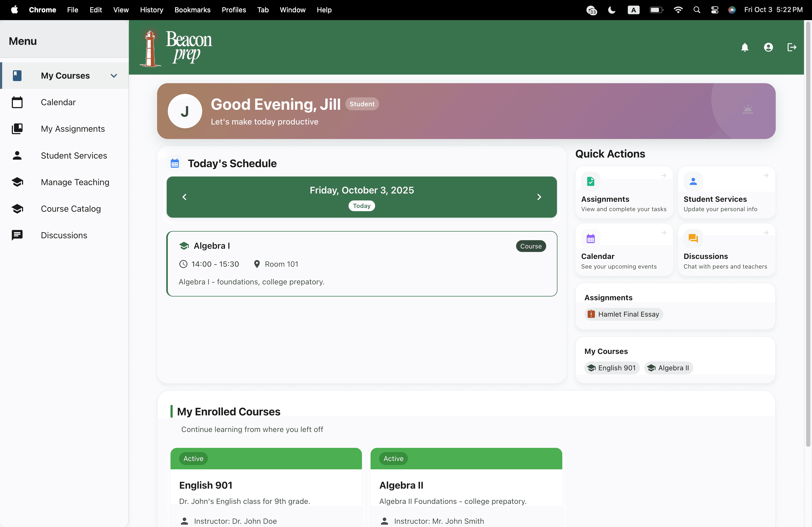Open the user profile account icon
Viewport: 812px width, 527px height.
tap(768, 47)
